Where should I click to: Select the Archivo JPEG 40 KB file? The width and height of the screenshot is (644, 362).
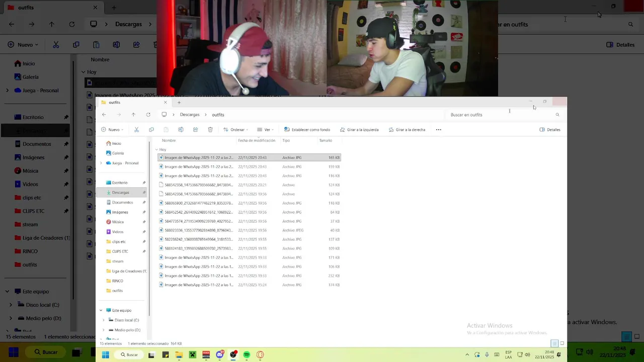pos(249,230)
